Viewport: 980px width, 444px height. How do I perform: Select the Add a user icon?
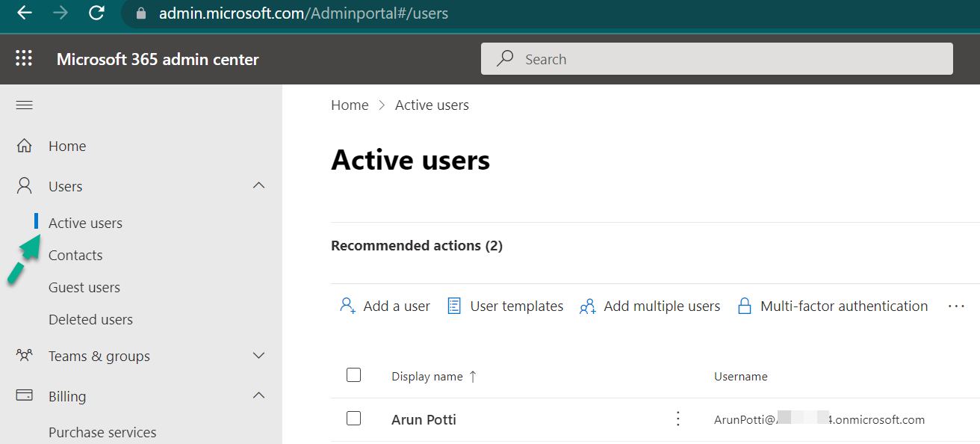[346, 306]
